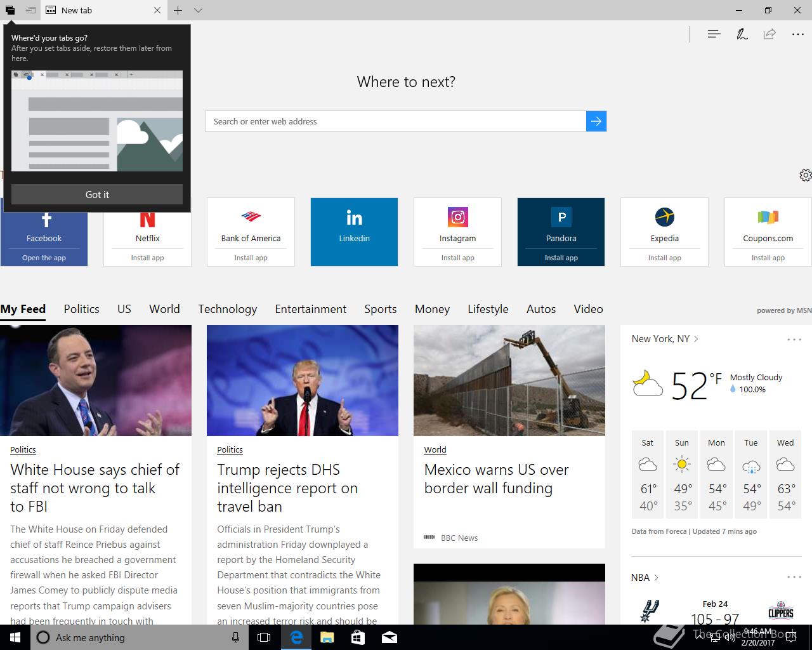Open the weather card ellipsis options
The height and width of the screenshot is (650, 812).
pyautogui.click(x=794, y=340)
